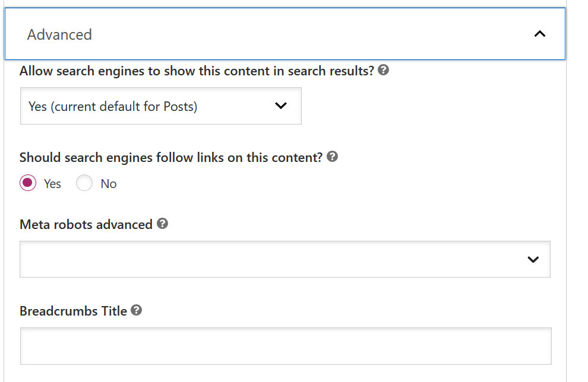Click the "Breadcrumbs Title" label text
The height and width of the screenshot is (382, 588).
pos(73,311)
